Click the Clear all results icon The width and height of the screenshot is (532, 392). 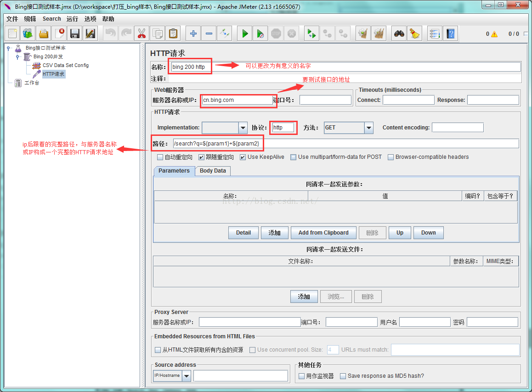tap(379, 34)
